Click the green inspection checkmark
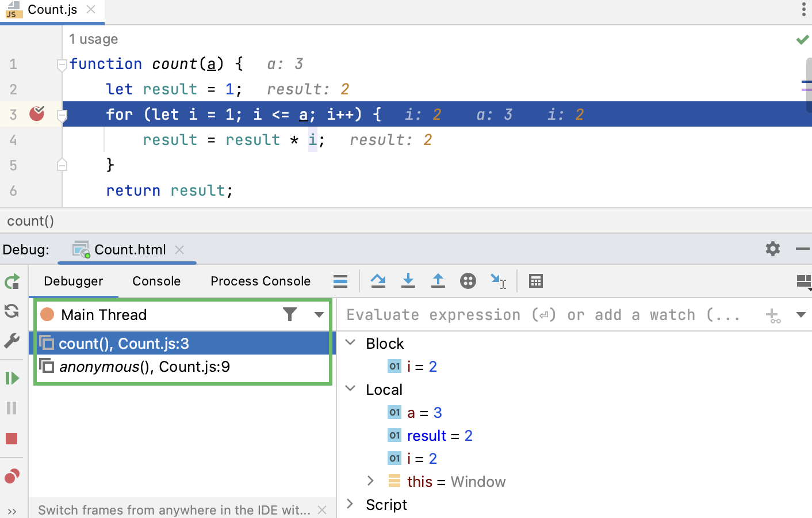This screenshot has width=812, height=518. (802, 40)
